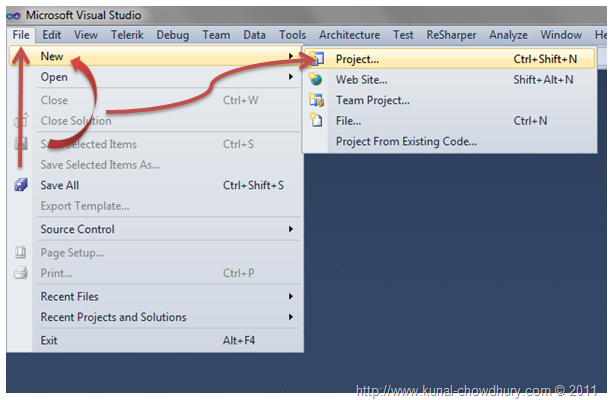Choose Exit from the File menu

(x=49, y=340)
